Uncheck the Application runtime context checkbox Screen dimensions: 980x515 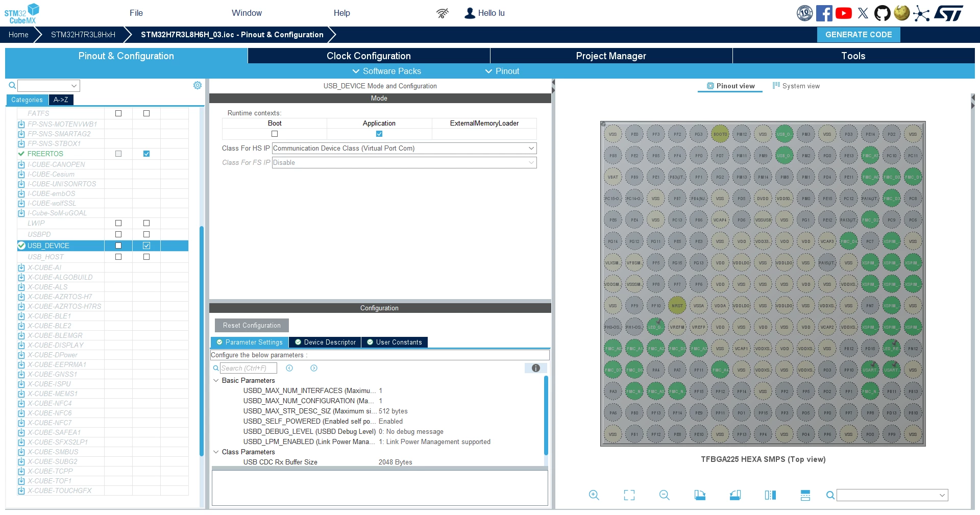[379, 134]
